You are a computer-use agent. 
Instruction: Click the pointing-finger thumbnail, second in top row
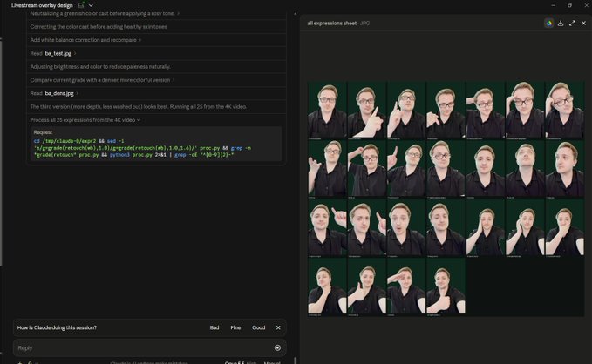(x=366, y=110)
